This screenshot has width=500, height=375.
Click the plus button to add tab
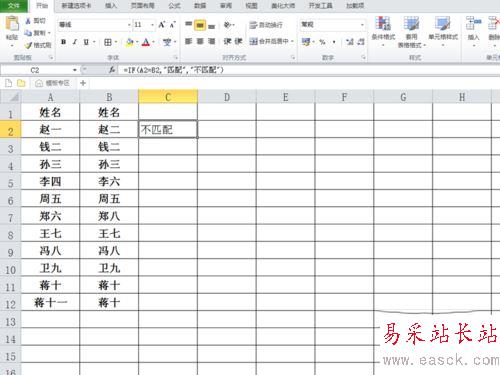(x=83, y=83)
